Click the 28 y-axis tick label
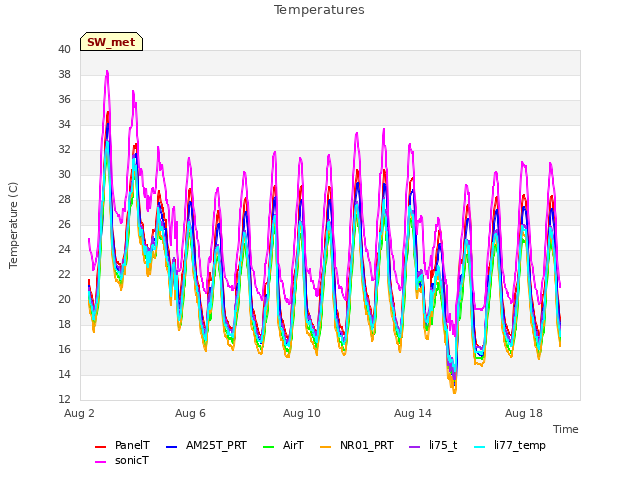The width and height of the screenshot is (640, 480). point(64,199)
